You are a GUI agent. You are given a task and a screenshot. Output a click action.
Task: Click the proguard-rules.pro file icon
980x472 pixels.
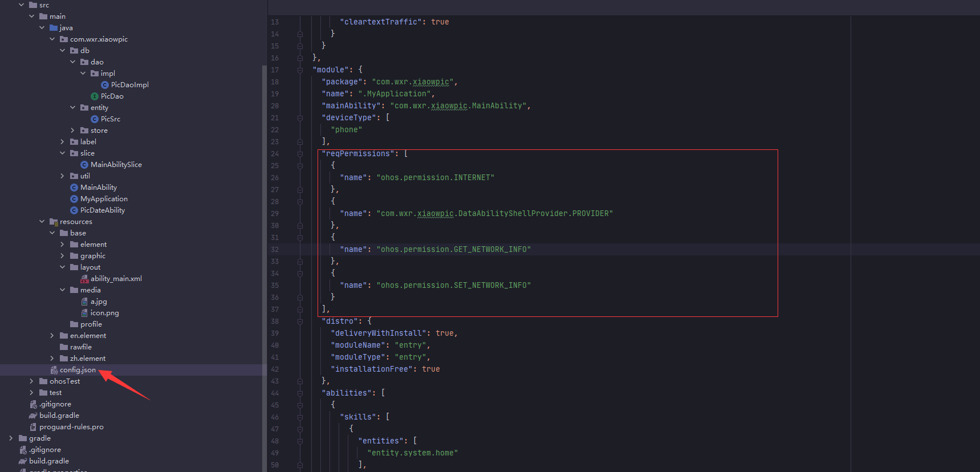[33, 427]
